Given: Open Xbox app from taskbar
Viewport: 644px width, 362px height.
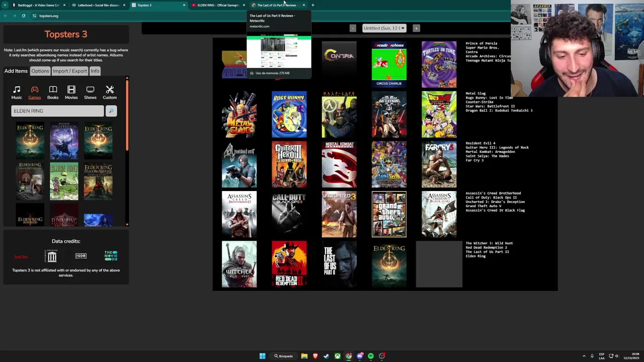Looking at the screenshot, I should (338, 356).
